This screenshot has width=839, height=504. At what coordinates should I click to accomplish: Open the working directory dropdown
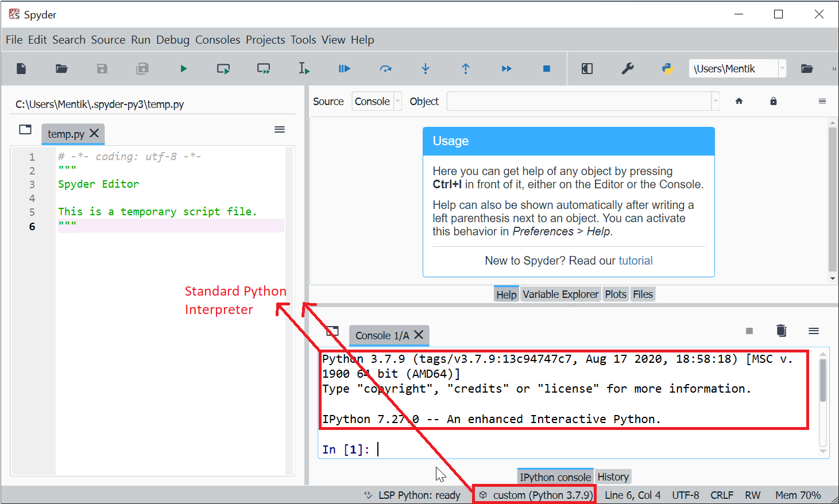click(x=783, y=68)
